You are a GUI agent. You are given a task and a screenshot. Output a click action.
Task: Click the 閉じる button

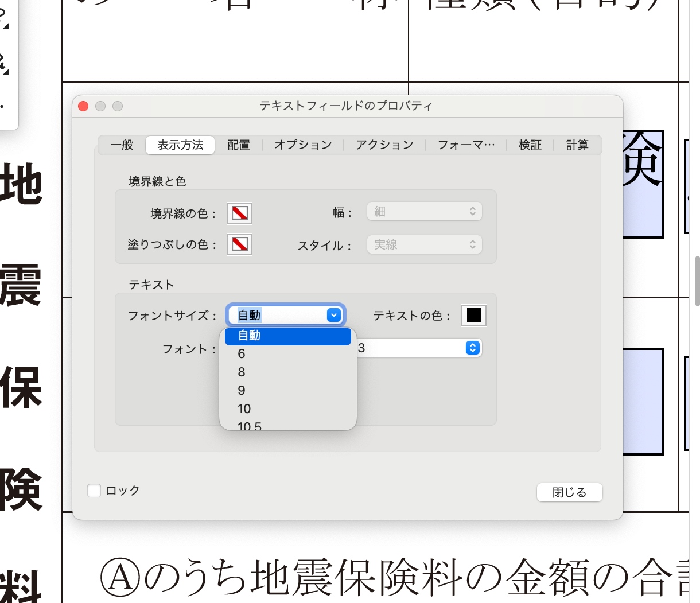pyautogui.click(x=569, y=492)
